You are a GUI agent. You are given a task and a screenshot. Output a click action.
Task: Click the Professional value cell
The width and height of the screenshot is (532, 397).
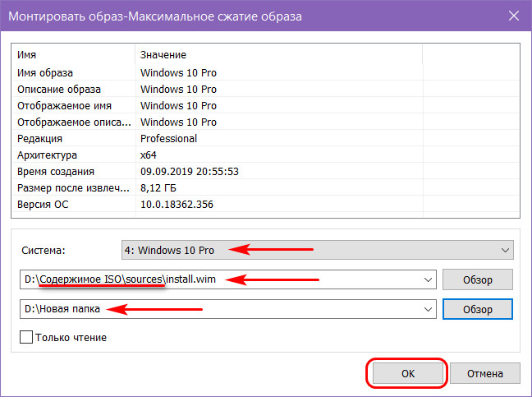point(168,139)
